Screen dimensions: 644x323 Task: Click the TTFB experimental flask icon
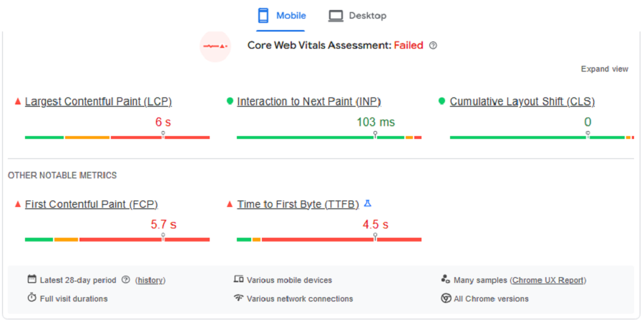click(x=368, y=203)
